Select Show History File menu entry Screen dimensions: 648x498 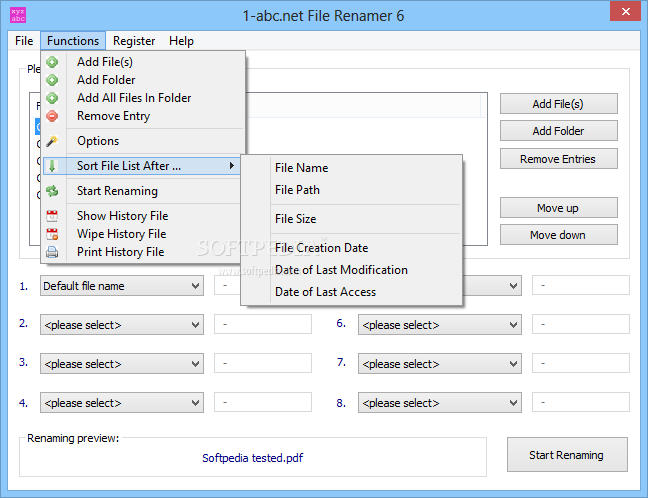[143, 216]
